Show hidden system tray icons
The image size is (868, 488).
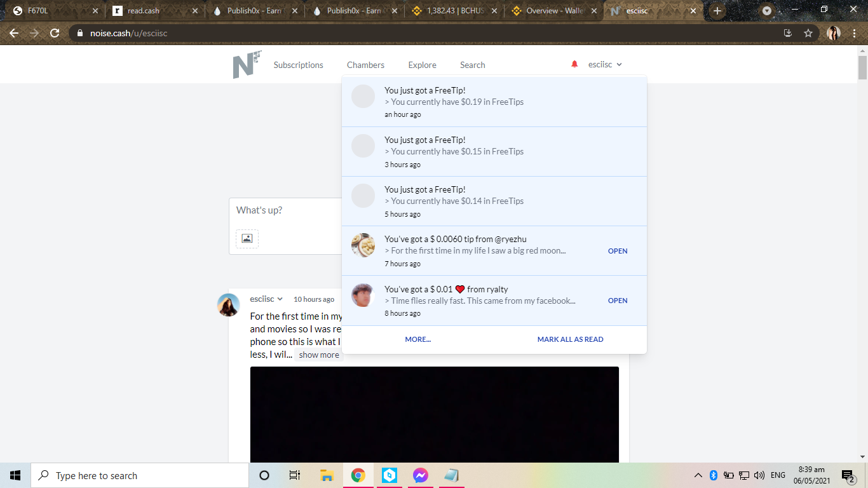[698, 475]
